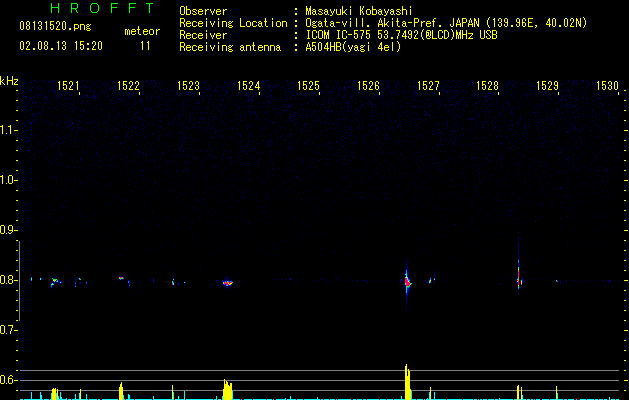This screenshot has height=400, width=629.
Task: Click the 0.6 frequency axis label
Action: point(8,380)
